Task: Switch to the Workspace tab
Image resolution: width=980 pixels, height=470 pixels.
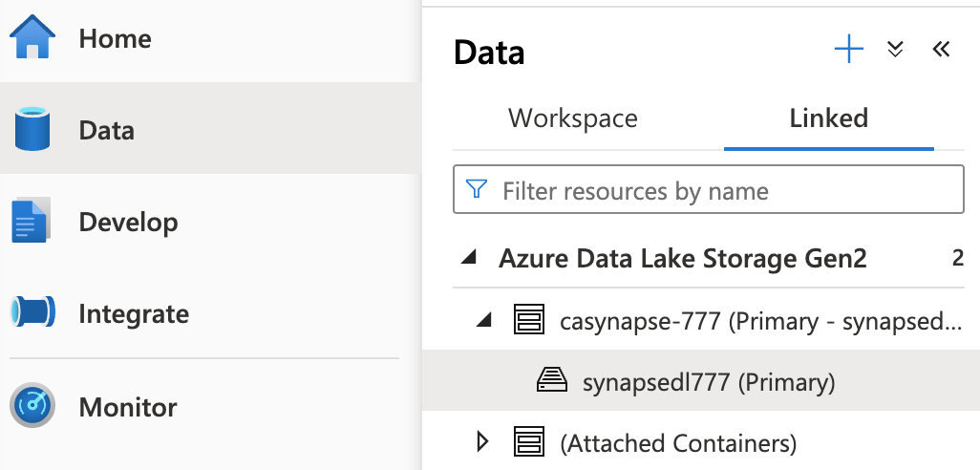Action: click(572, 118)
